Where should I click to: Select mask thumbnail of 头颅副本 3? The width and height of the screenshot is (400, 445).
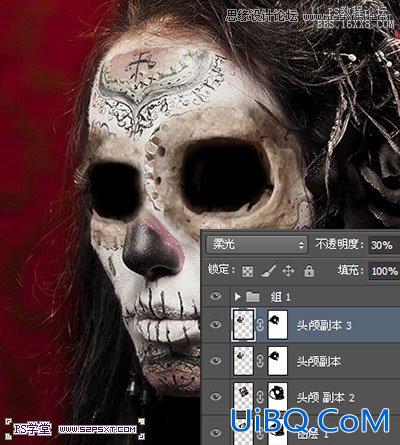(278, 325)
